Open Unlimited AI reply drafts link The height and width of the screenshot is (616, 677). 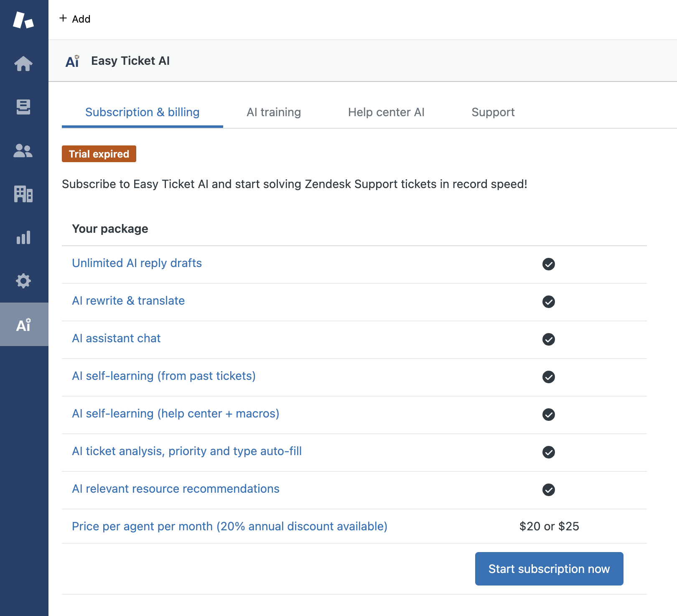[137, 263]
